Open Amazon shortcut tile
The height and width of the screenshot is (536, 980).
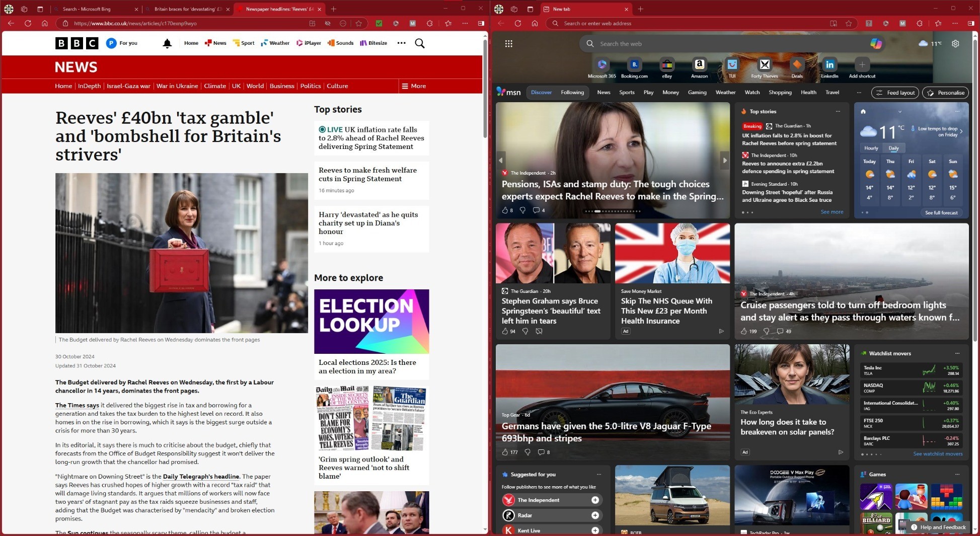[x=699, y=67]
